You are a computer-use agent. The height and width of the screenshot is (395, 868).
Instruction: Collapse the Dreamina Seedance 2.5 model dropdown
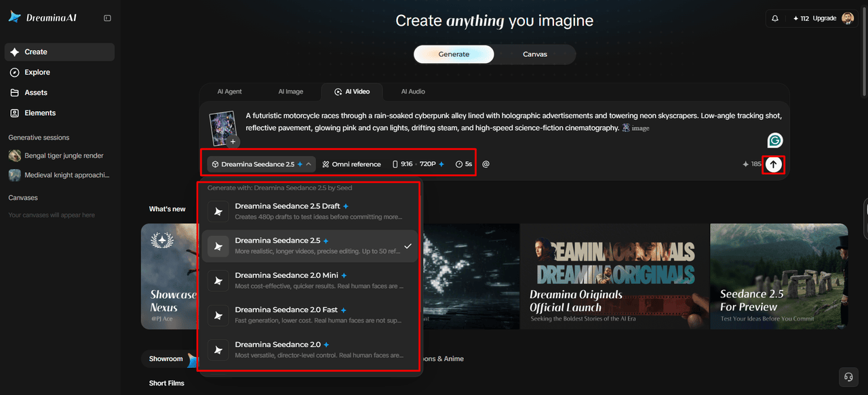click(x=262, y=164)
